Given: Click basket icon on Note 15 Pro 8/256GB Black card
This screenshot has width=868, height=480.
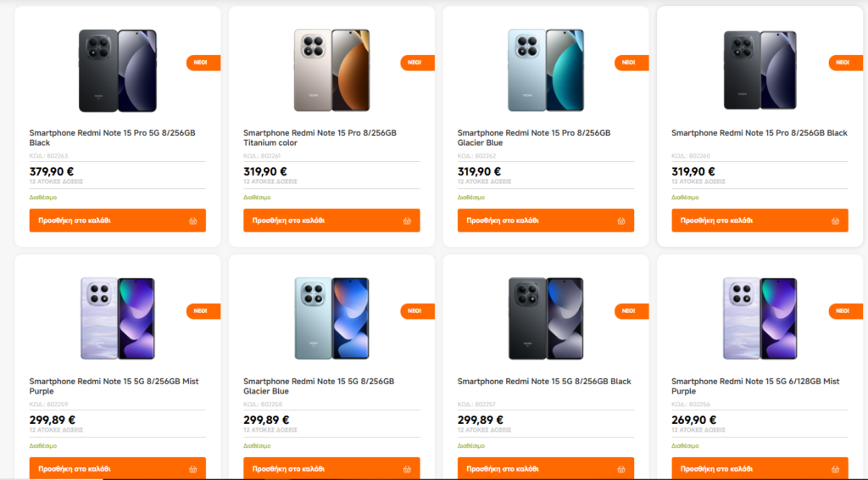Looking at the screenshot, I should click(835, 220).
